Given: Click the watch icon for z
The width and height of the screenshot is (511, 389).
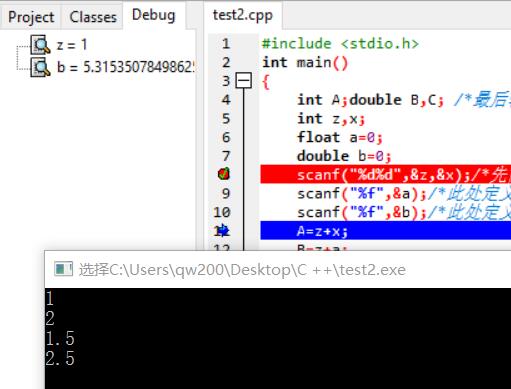Looking at the screenshot, I should point(40,45).
